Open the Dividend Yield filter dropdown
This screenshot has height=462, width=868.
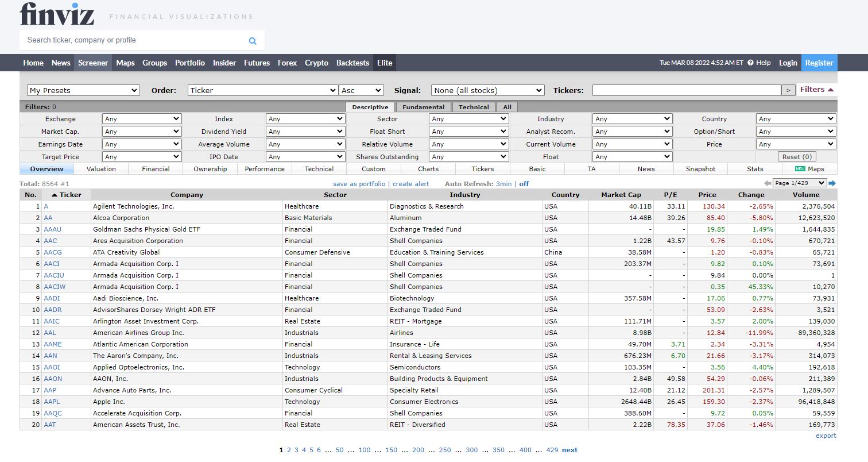point(305,132)
